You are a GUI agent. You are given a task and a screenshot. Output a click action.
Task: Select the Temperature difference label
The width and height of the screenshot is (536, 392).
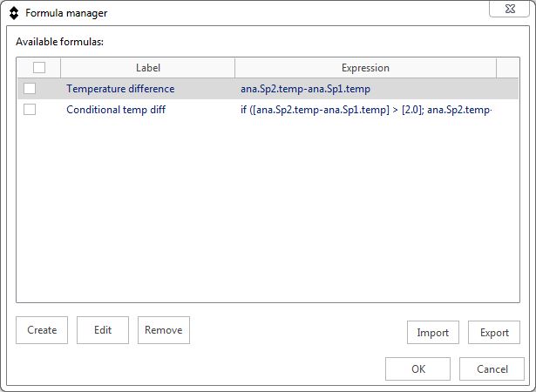120,89
